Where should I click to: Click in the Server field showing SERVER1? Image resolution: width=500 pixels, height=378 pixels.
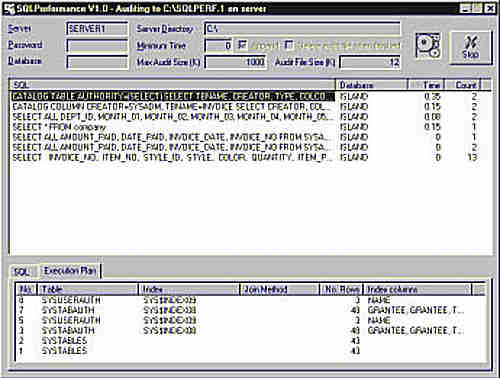pyautogui.click(x=97, y=29)
